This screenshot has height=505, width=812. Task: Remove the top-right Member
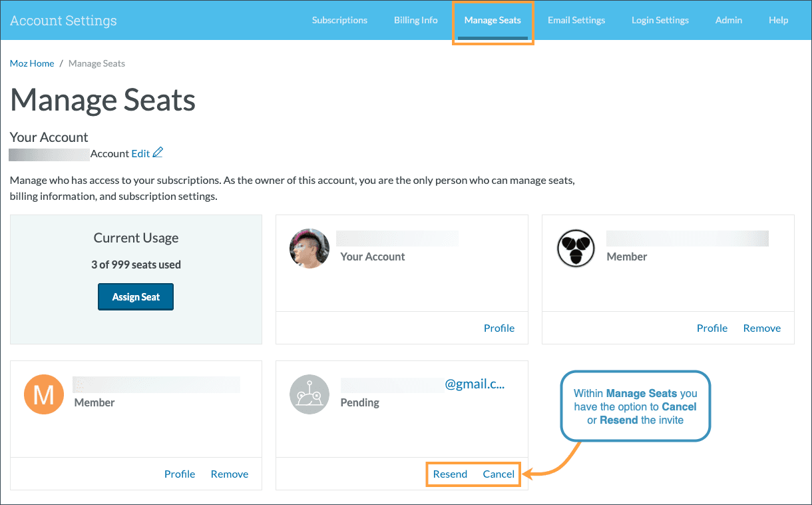coord(761,327)
